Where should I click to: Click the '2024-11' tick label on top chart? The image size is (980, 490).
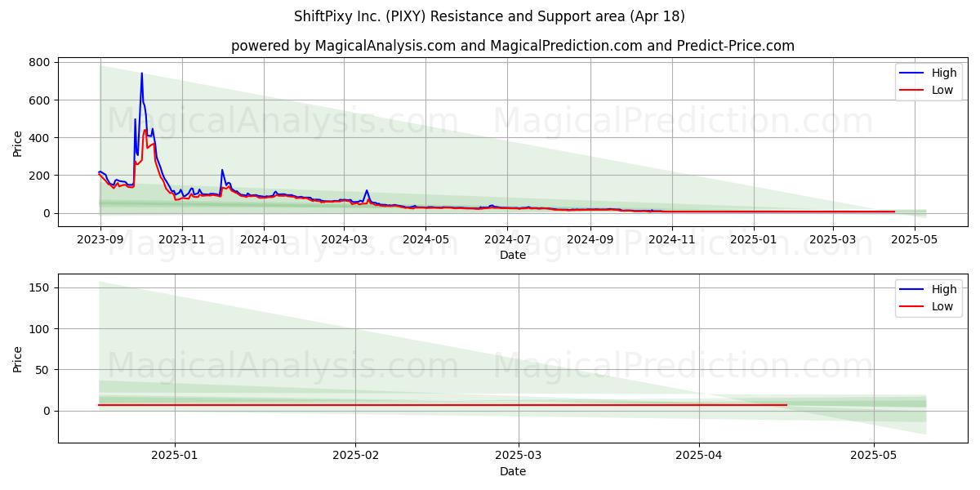coord(672,239)
